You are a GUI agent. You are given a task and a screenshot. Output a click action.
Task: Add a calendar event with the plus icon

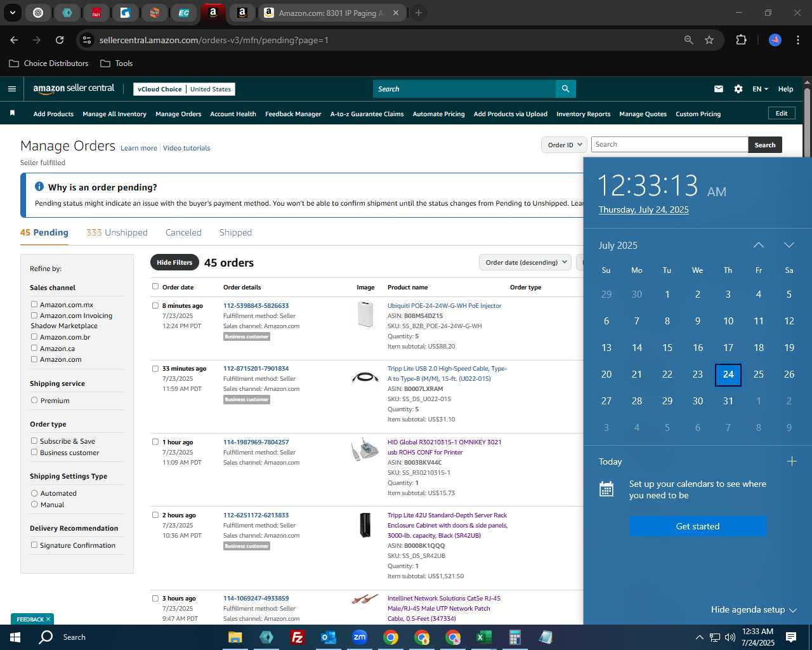click(x=792, y=461)
